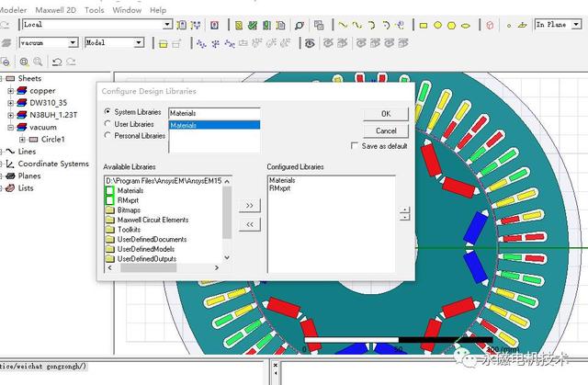
Task: Open the Tools menu
Action: [94, 9]
